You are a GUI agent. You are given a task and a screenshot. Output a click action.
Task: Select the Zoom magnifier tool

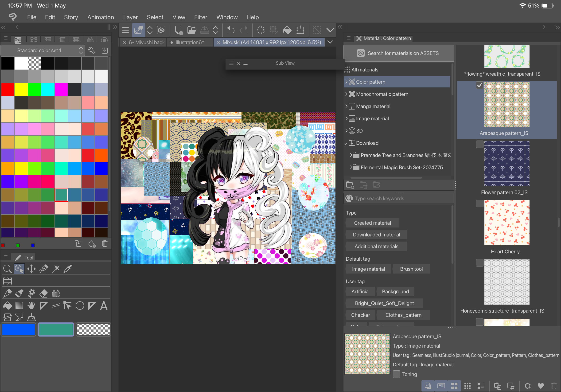click(x=7, y=269)
